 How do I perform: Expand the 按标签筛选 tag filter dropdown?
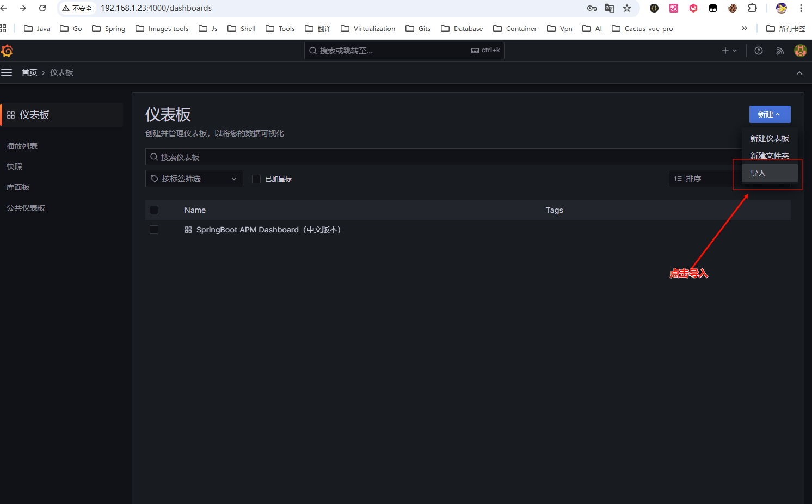[x=194, y=179]
